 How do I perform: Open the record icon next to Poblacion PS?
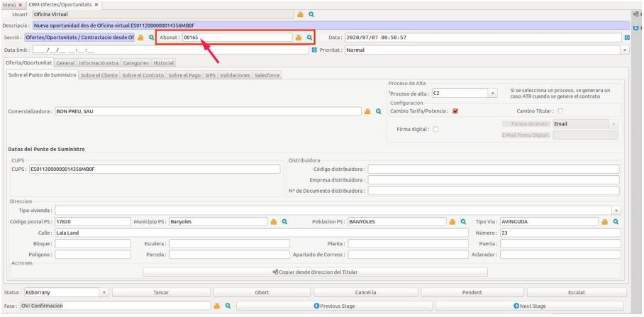tap(453, 221)
